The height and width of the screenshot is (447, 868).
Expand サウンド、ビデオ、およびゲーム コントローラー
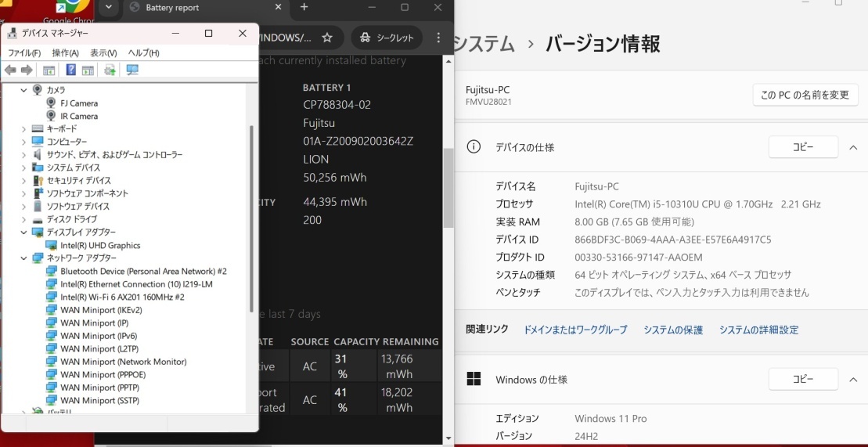point(23,154)
